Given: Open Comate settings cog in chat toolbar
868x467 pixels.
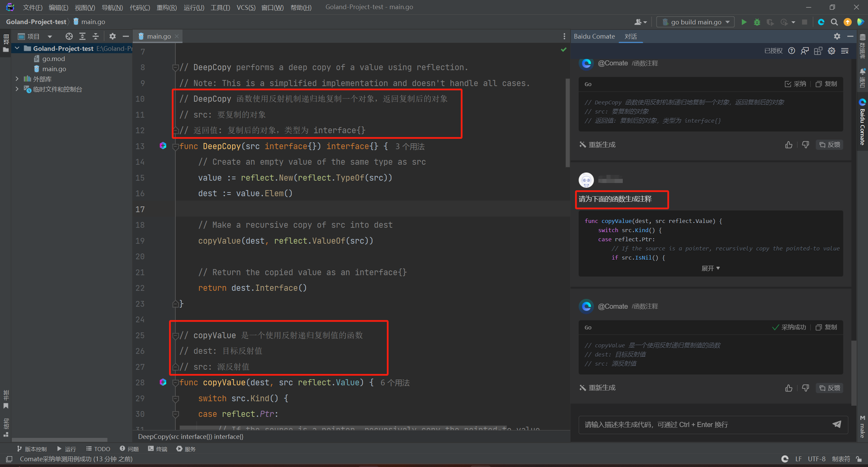Looking at the screenshot, I should click(x=831, y=51).
